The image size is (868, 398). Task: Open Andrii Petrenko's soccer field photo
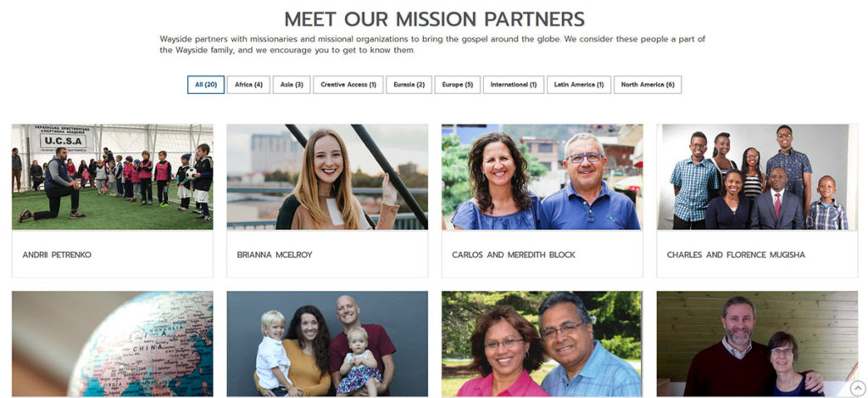point(113,177)
